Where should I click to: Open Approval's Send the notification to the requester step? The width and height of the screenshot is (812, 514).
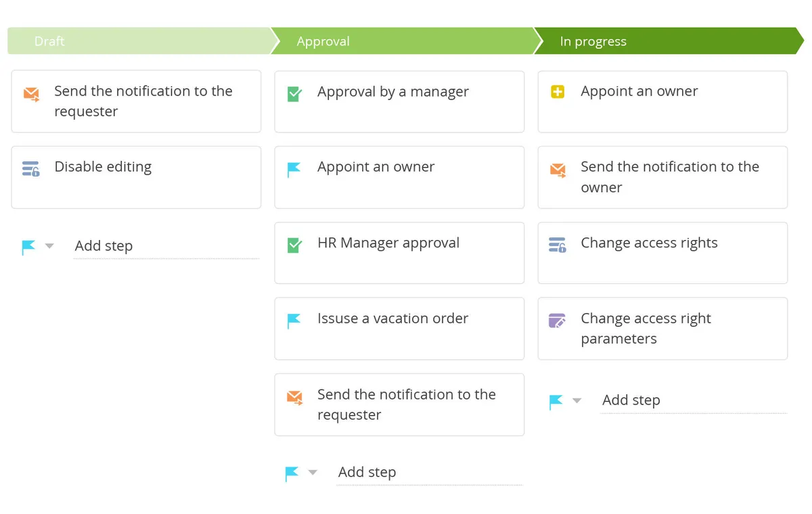(399, 404)
